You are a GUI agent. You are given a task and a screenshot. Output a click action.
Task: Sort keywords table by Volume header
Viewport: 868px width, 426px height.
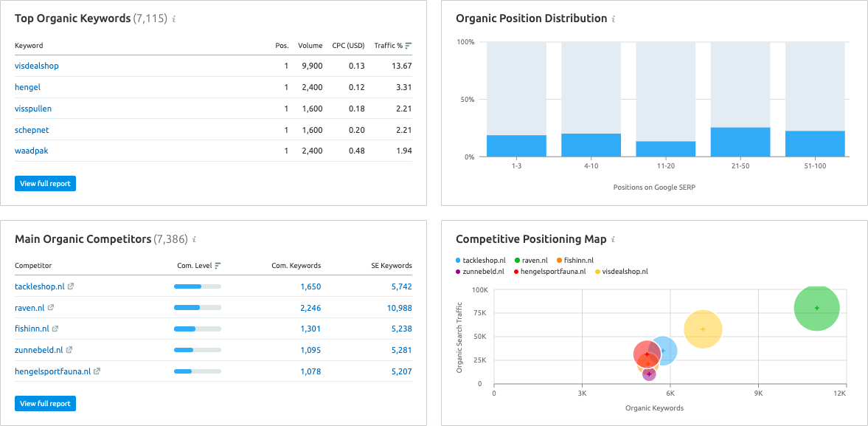click(x=310, y=46)
